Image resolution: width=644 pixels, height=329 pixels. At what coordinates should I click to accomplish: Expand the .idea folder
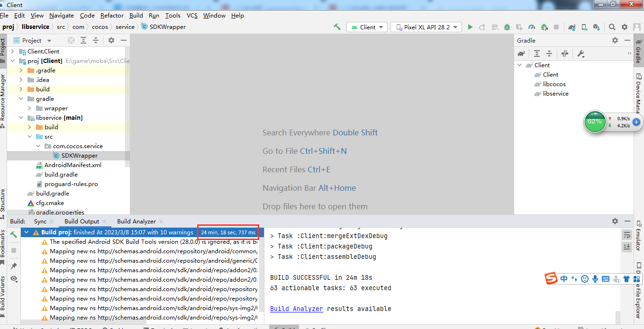coord(21,80)
